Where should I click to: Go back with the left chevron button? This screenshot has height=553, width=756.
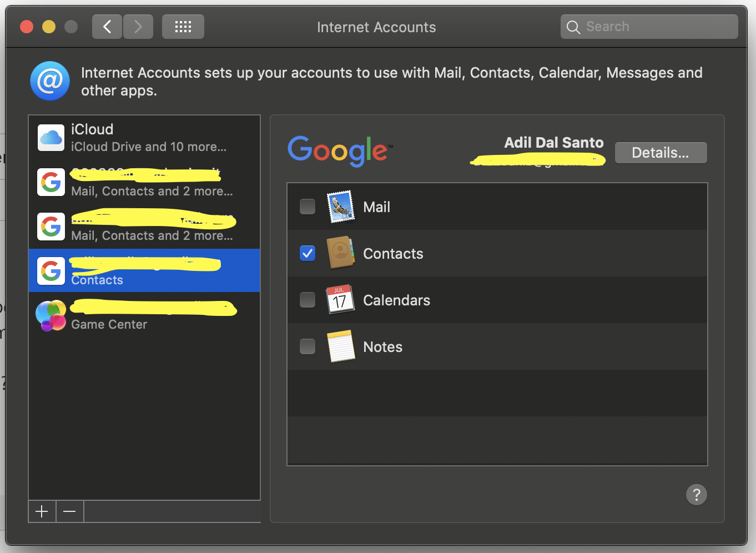click(x=107, y=27)
